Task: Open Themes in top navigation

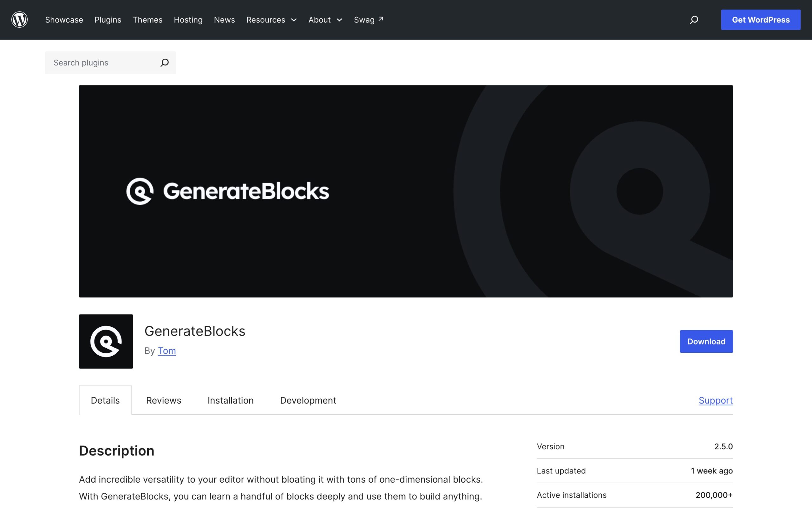Action: (147, 20)
